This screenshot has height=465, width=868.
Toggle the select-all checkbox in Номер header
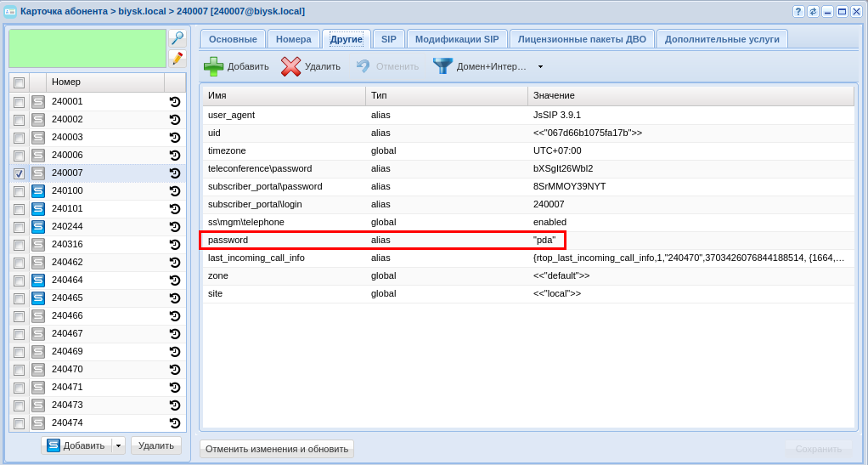click(x=20, y=82)
